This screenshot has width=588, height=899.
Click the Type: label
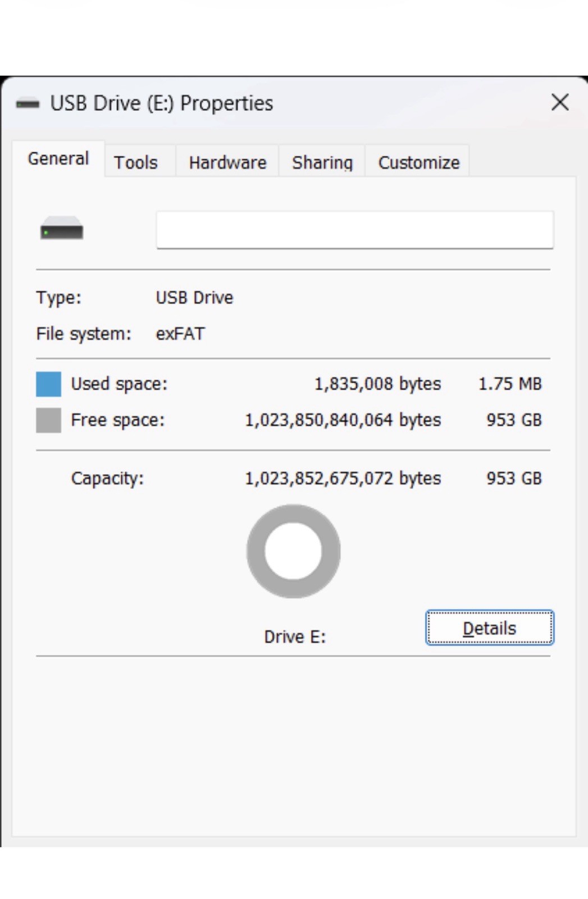click(x=58, y=298)
